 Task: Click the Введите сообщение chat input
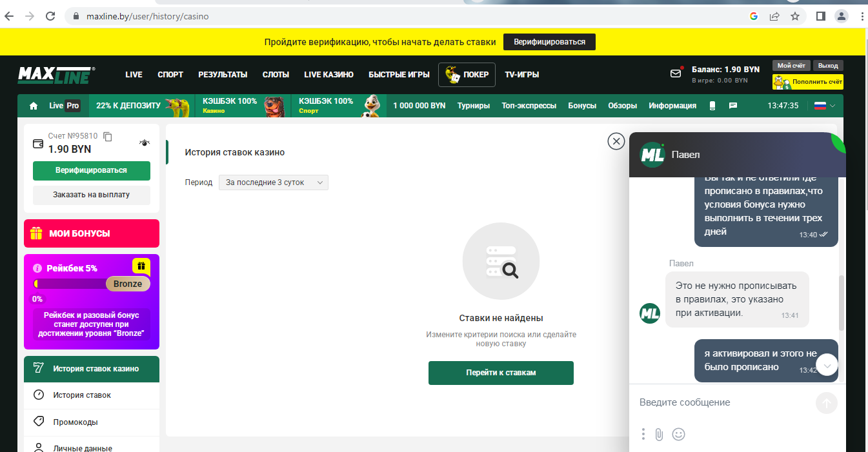(x=723, y=402)
